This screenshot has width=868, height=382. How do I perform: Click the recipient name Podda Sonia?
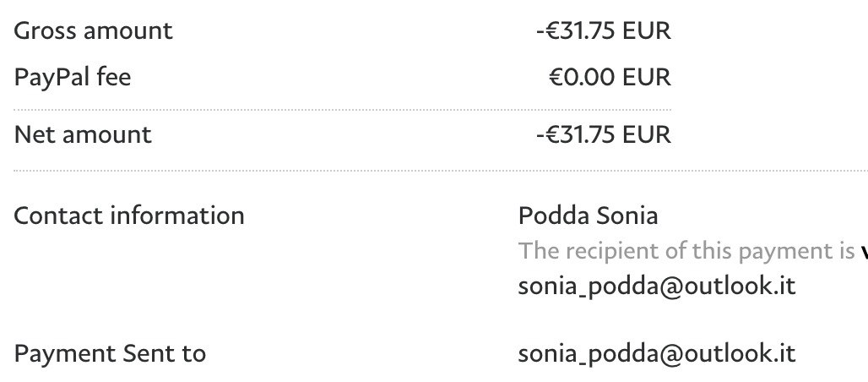coord(588,216)
